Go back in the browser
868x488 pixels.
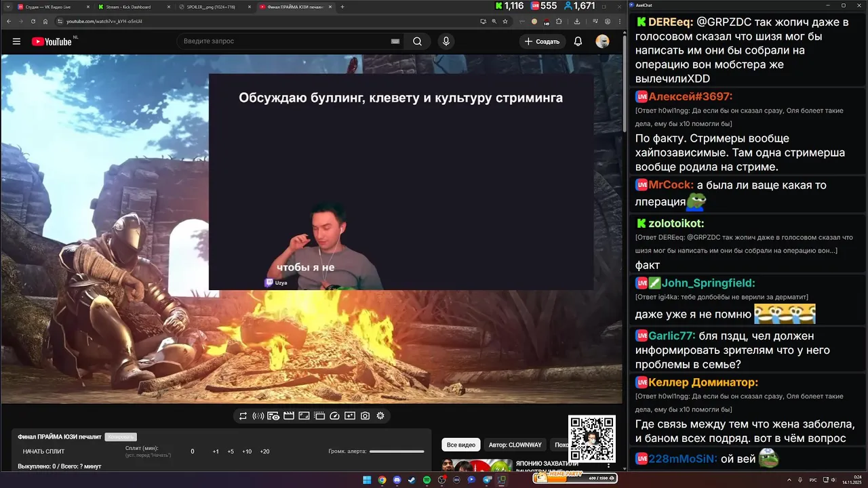9,21
